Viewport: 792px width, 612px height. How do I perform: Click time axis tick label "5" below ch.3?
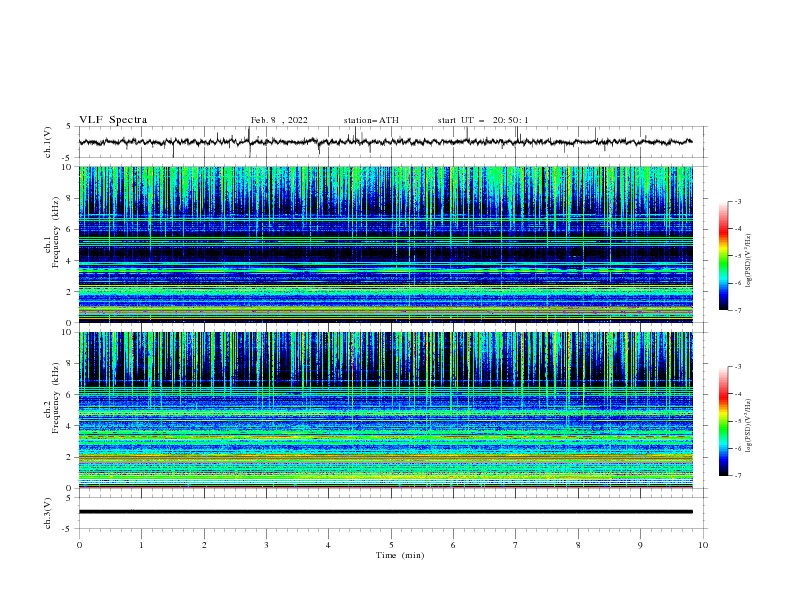tap(391, 545)
